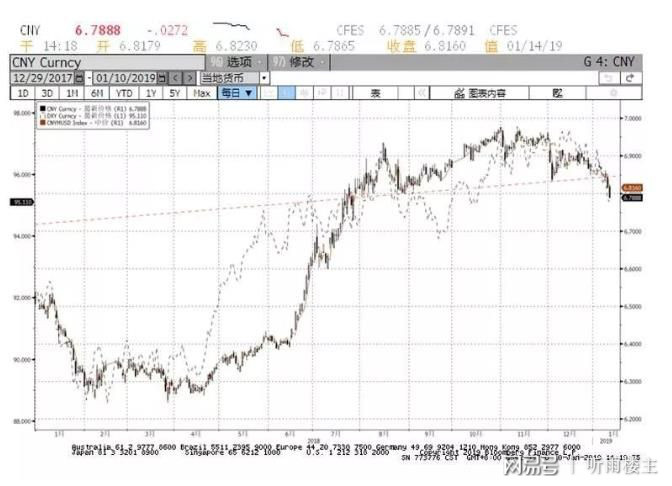This screenshot has width=672, height=486.
Task: Select the YTD time range
Action: (x=125, y=92)
